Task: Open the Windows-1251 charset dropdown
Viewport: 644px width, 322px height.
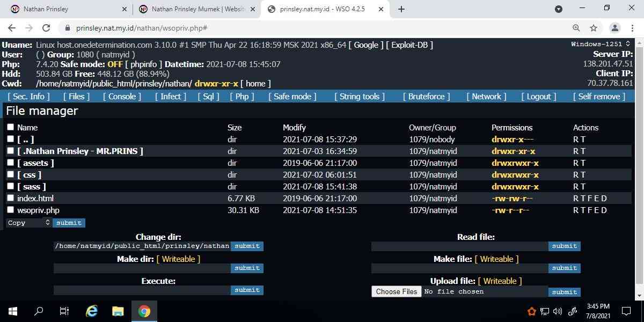Action: [601, 44]
